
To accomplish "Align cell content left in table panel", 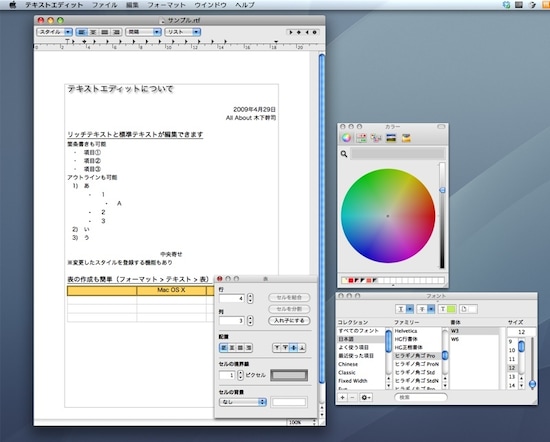I will tap(223, 348).
